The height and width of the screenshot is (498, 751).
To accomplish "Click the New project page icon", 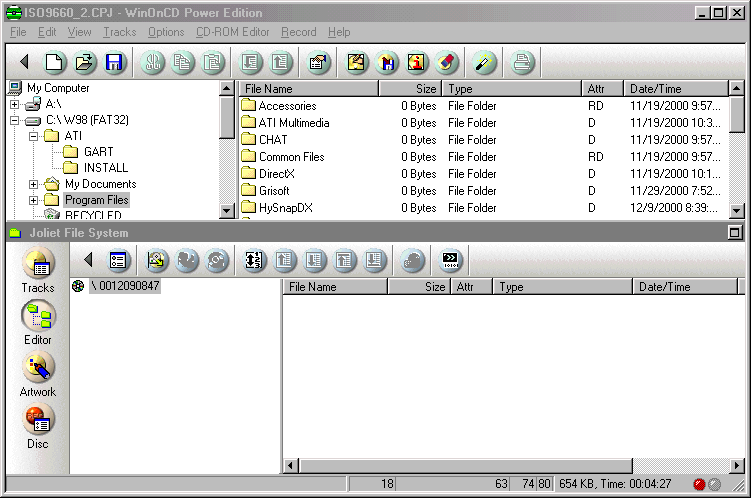I will click(x=54, y=62).
